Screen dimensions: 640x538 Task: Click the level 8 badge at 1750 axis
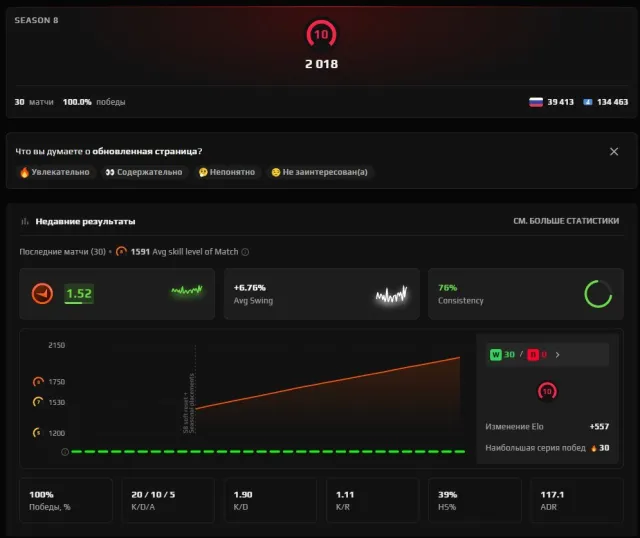(38, 382)
